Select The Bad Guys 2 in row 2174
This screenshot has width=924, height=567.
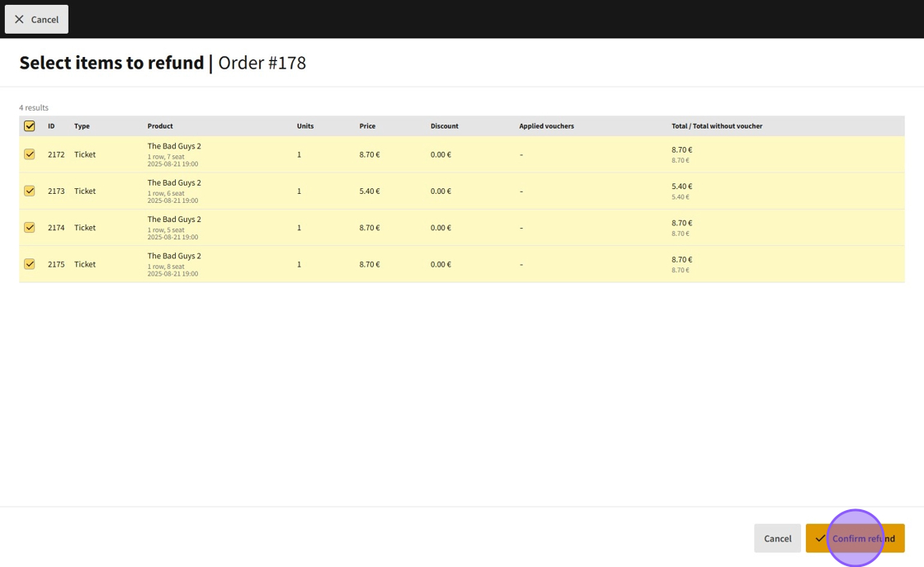point(174,220)
